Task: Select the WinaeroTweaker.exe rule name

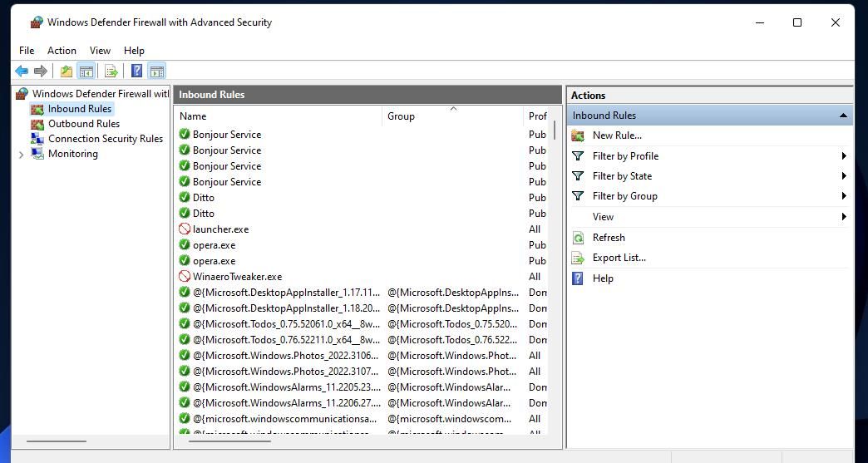Action: tap(237, 277)
